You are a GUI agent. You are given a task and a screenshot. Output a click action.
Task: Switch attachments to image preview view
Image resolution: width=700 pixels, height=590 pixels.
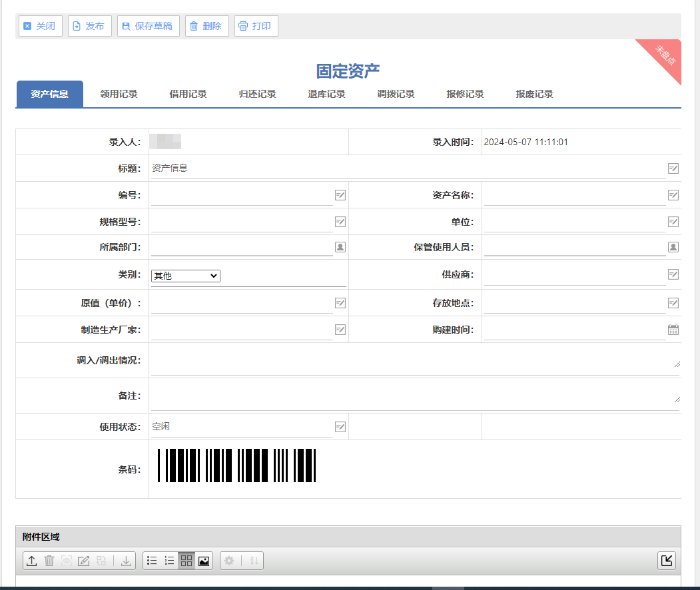(x=204, y=561)
